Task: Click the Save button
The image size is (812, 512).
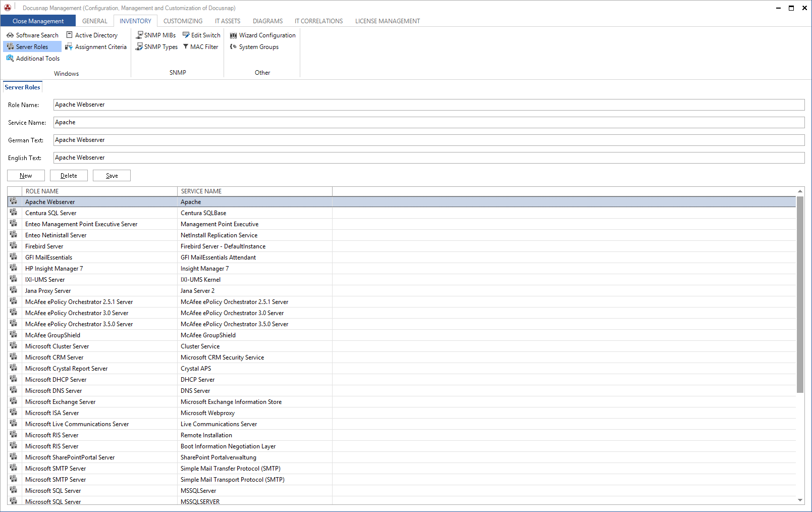Action: tap(112, 176)
